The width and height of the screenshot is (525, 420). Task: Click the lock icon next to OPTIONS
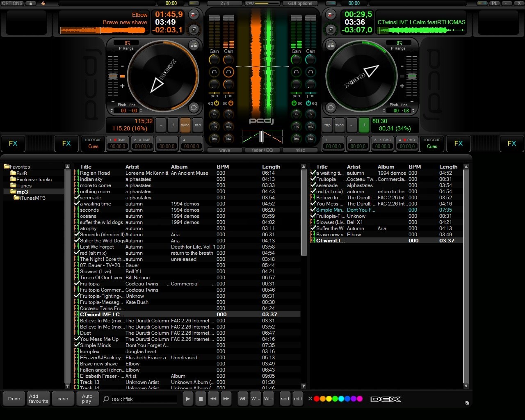tap(31, 3)
